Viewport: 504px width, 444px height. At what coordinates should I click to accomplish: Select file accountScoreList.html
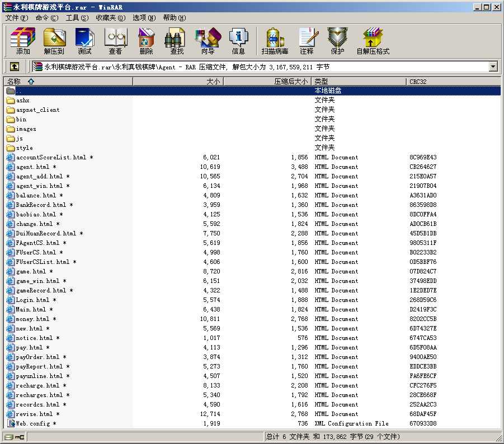[51, 158]
